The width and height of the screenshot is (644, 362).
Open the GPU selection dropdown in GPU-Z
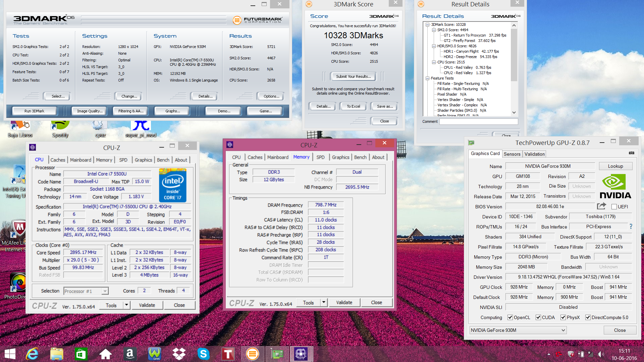(518, 330)
